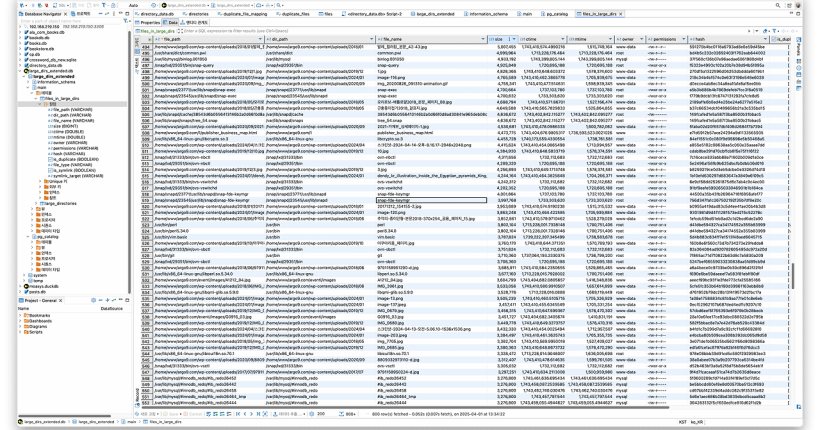Click the main breadcrumb in status bar
The image size is (820, 430).
[129, 423]
